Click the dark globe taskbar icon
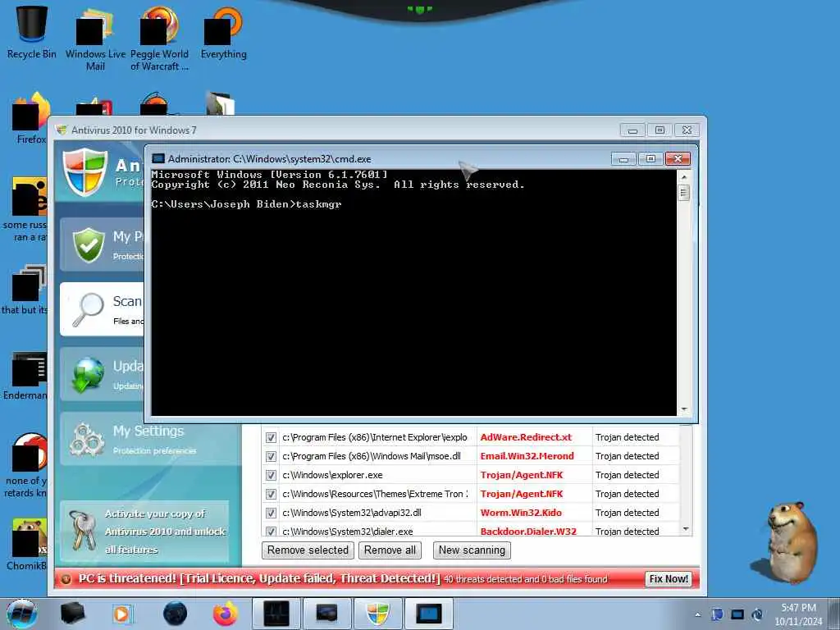840x630 pixels. [x=176, y=614]
